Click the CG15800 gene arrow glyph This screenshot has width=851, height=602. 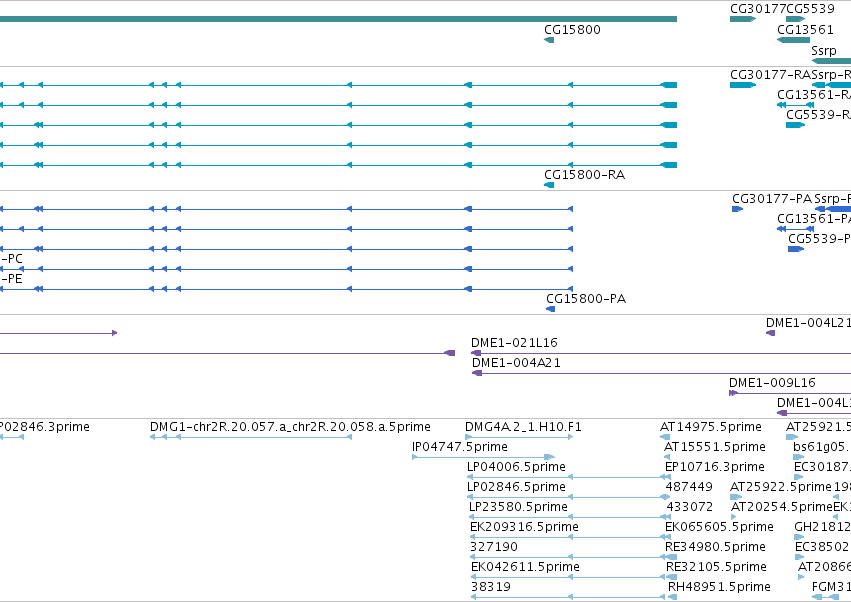[549, 40]
